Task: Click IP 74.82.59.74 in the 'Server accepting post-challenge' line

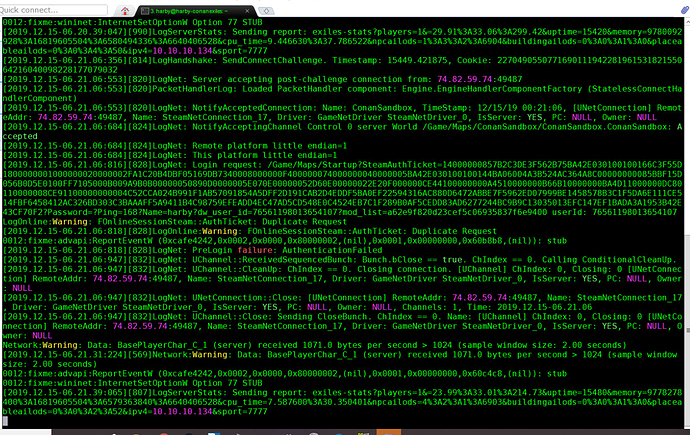Action: click(x=464, y=80)
